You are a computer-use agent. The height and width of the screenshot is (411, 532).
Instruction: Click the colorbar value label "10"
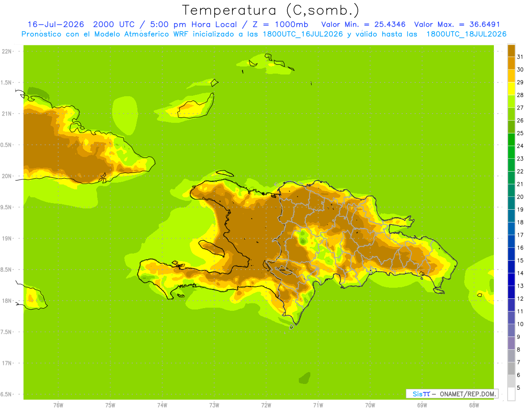[520, 324]
